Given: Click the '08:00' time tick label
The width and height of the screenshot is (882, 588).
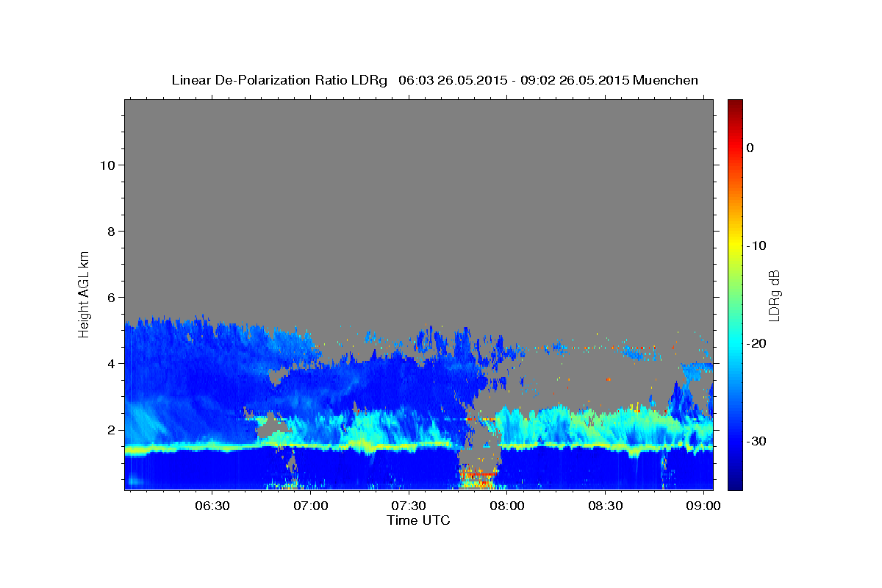Looking at the screenshot, I should pos(507,506).
